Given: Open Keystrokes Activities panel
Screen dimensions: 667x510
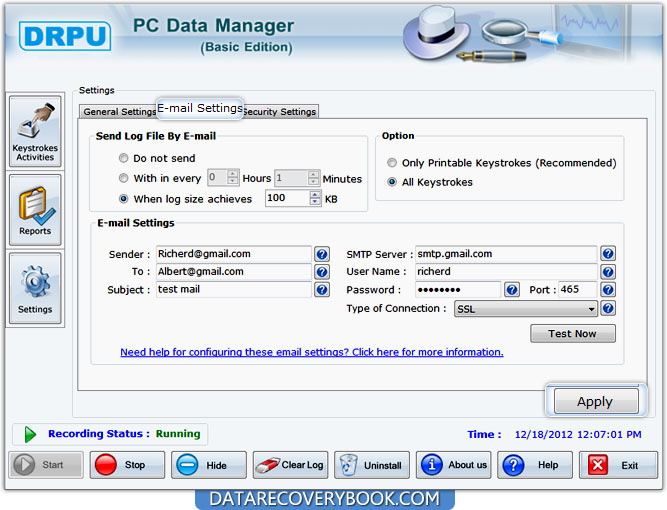Looking at the screenshot, I should pyautogui.click(x=35, y=131).
